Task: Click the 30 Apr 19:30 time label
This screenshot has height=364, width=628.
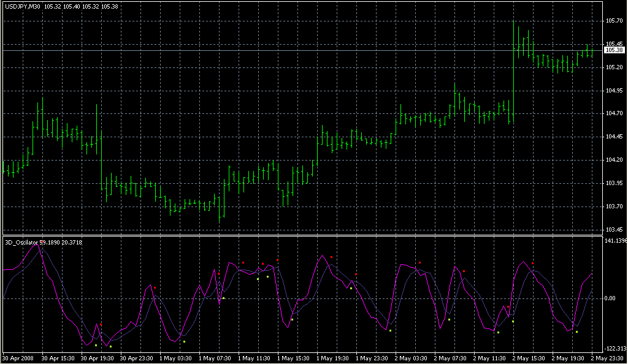Action: coord(96,357)
